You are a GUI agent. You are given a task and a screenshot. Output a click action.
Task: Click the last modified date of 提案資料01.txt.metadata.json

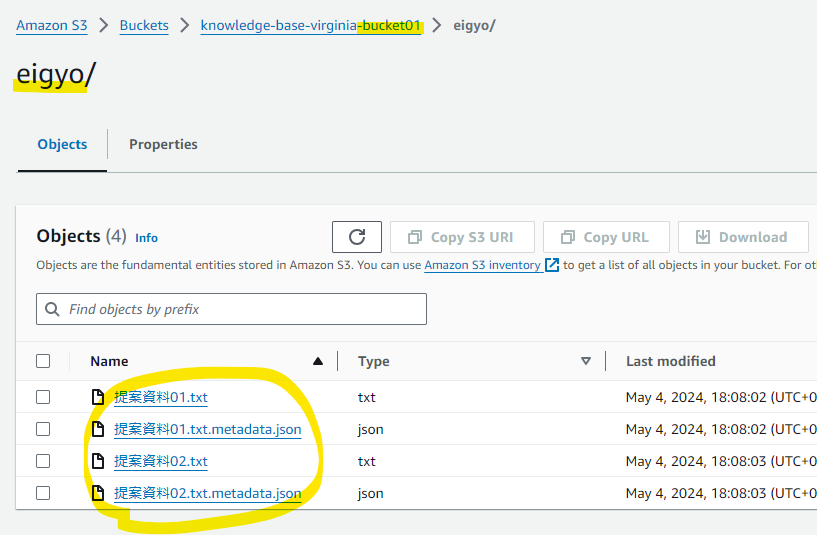tap(721, 430)
